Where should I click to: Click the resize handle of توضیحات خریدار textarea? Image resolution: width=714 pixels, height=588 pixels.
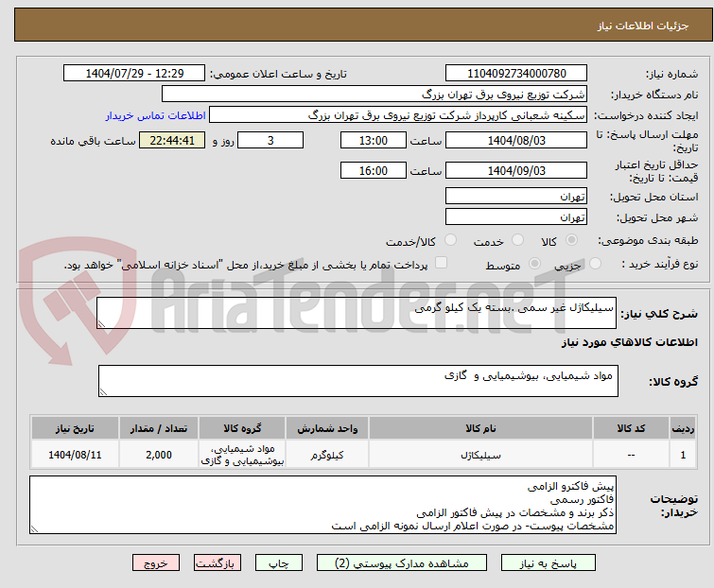(x=35, y=528)
